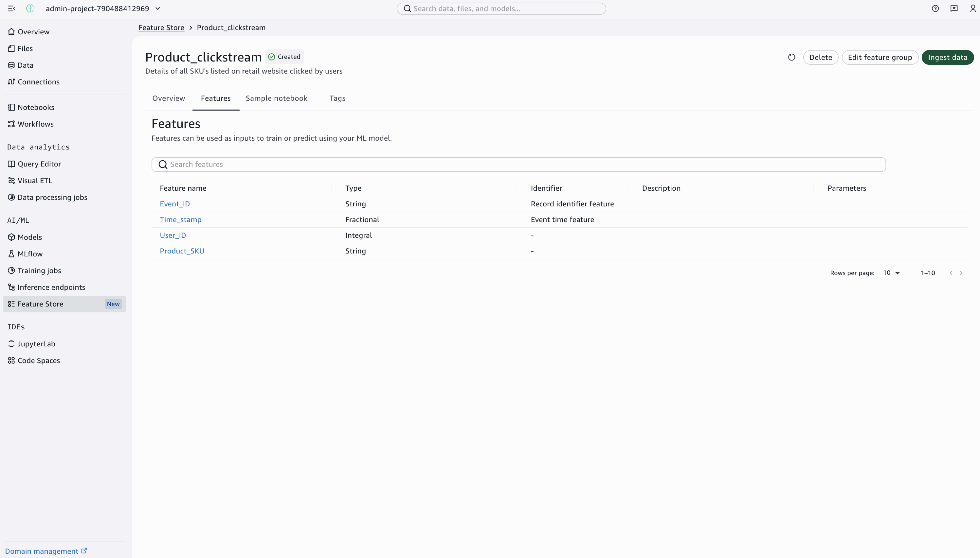
Task: Click the Workflows icon in sidebar
Action: pos(11,124)
